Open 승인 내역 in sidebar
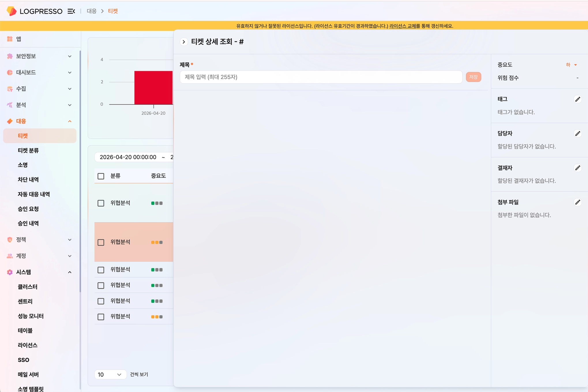The width and height of the screenshot is (588, 392). (28, 223)
